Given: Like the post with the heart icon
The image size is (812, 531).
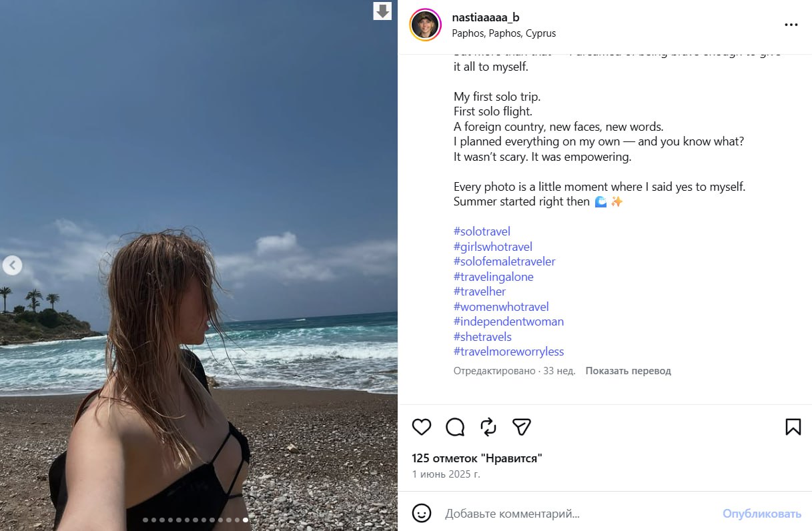Looking at the screenshot, I should 422,427.
